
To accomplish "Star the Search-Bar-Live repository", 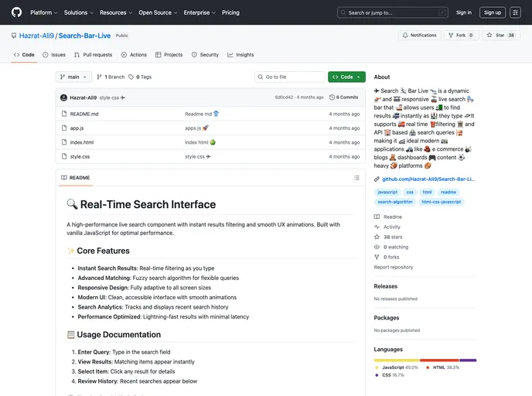I will pyautogui.click(x=500, y=35).
